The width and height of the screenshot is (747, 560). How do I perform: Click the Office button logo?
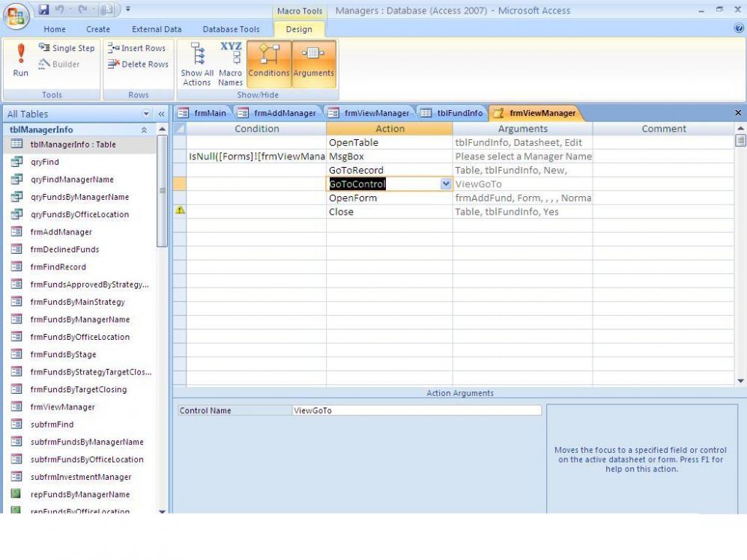click(16, 16)
